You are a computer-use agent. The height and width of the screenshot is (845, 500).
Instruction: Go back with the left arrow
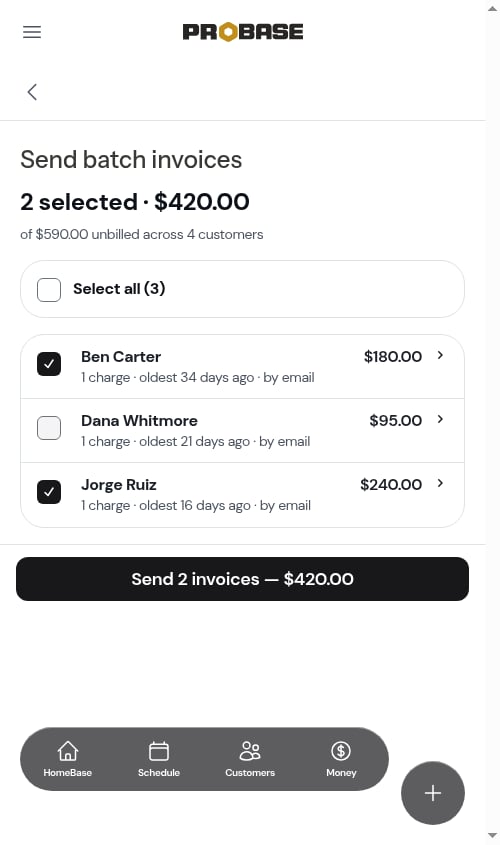(x=32, y=92)
